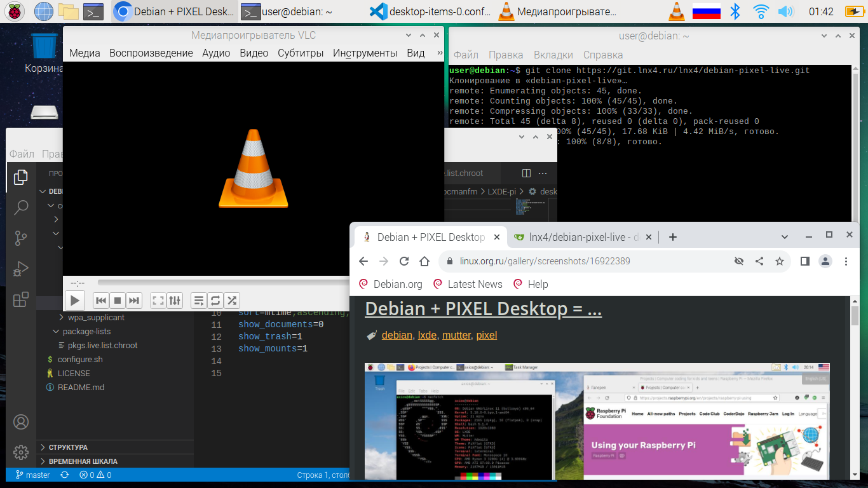The image size is (868, 488).
Task: Open VLC Вид menu
Action: [416, 53]
